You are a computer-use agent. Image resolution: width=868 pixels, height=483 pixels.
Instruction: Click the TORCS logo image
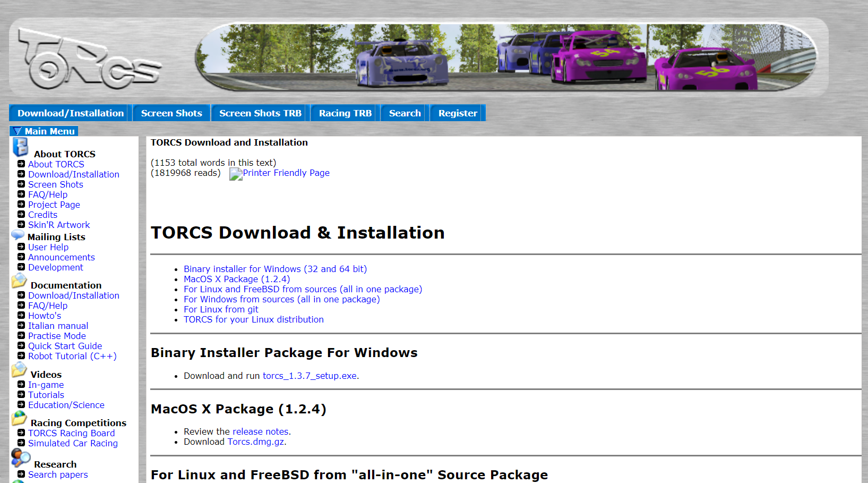coord(89,58)
